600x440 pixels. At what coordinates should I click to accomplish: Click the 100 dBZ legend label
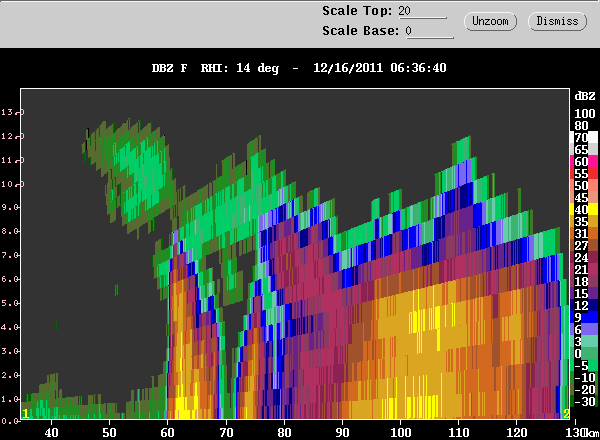click(585, 114)
